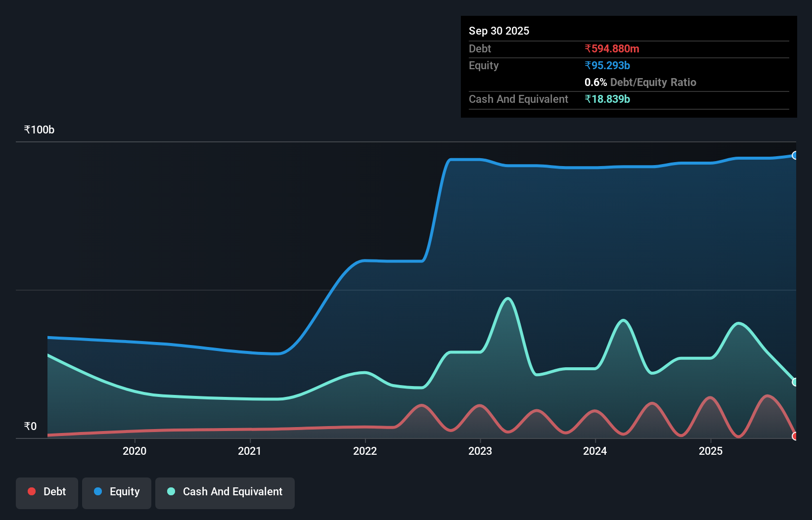812x520 pixels.
Task: Toggle the Debt series legend button
Action: point(47,493)
